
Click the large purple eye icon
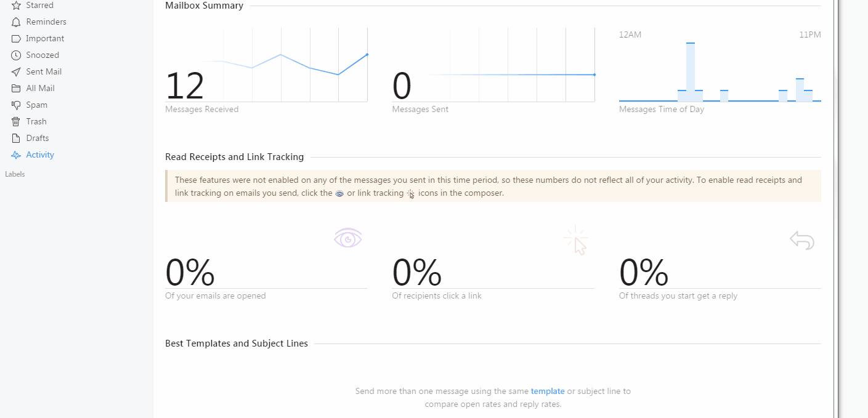(348, 238)
